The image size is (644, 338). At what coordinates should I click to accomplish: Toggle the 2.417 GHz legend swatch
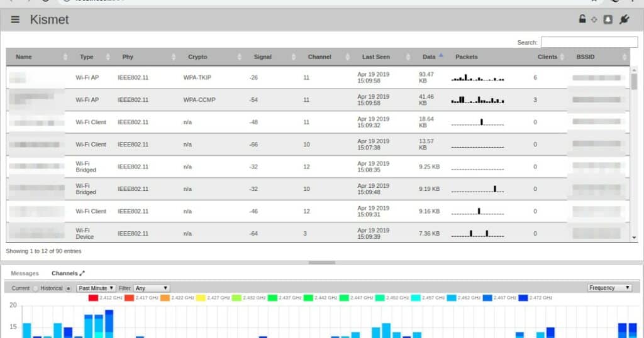[x=129, y=298]
